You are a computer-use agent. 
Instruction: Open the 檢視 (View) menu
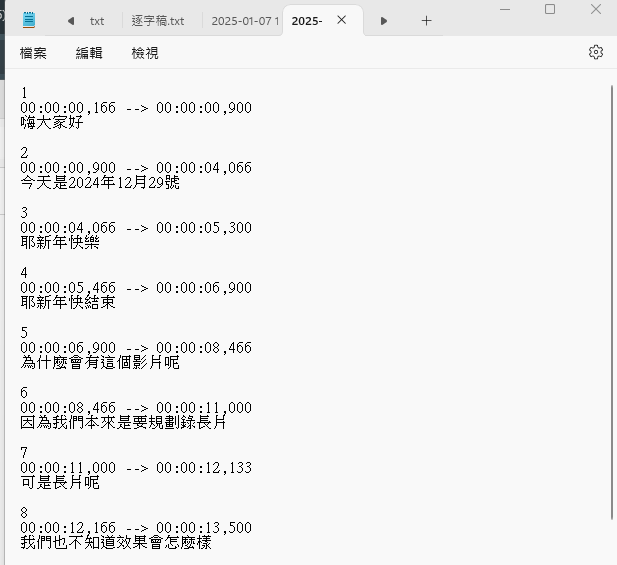tap(145, 53)
